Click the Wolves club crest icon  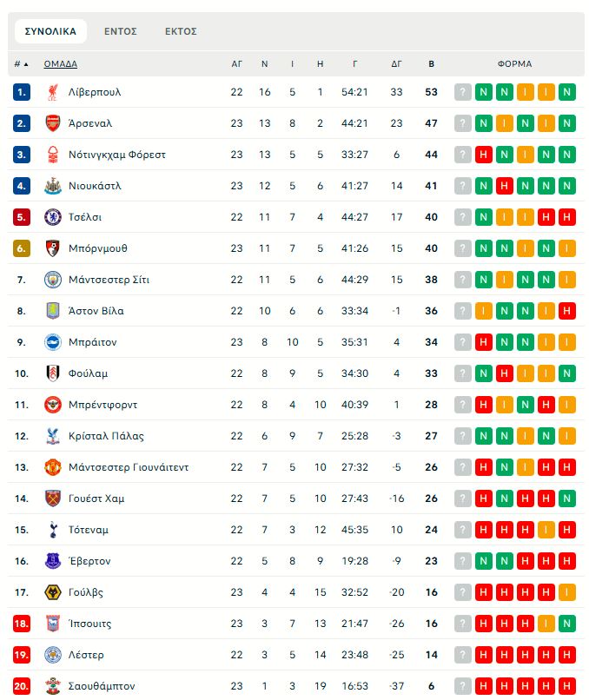tap(53, 592)
